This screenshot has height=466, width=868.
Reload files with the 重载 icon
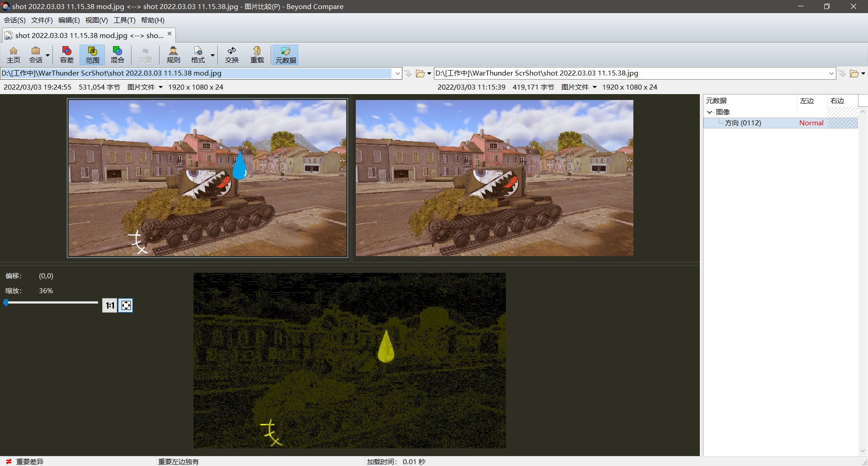coord(257,55)
